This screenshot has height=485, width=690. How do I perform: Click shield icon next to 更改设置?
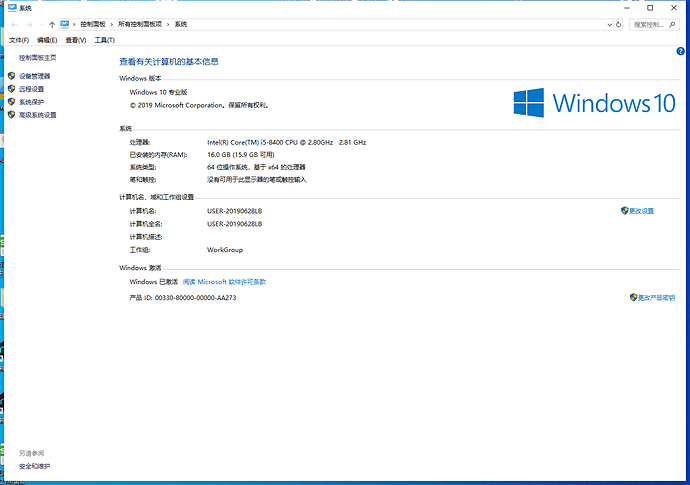[624, 211]
